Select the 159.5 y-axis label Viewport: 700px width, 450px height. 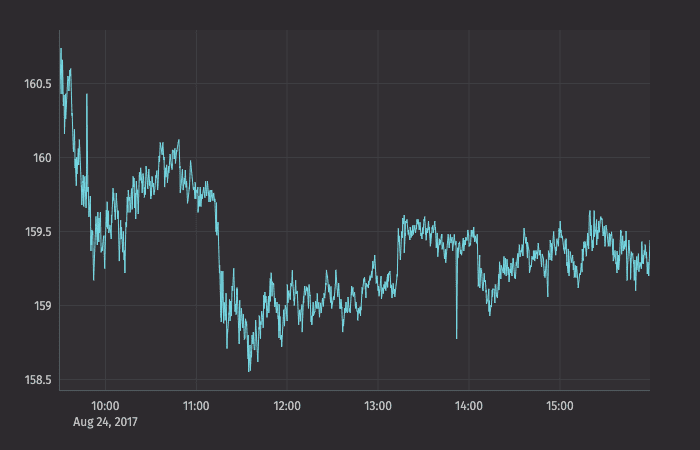point(37,232)
